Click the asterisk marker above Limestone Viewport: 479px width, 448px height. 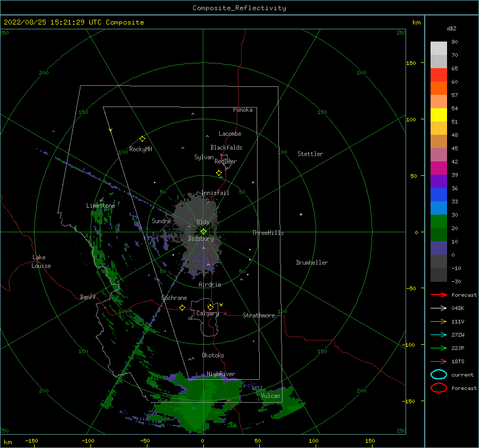tap(101, 201)
